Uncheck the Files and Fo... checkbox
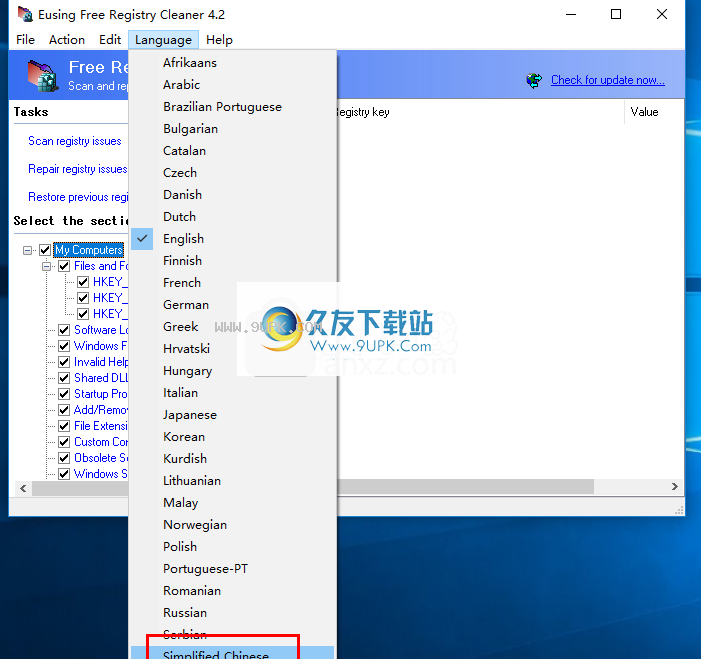 pos(64,266)
